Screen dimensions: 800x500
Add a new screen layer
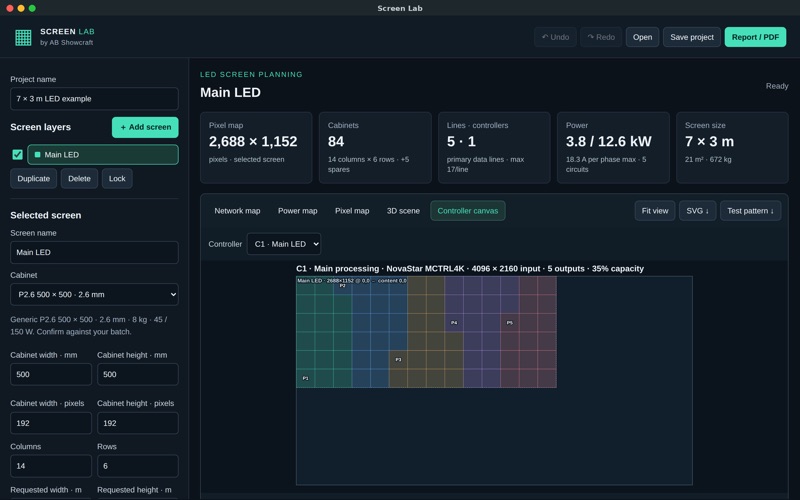(145, 127)
